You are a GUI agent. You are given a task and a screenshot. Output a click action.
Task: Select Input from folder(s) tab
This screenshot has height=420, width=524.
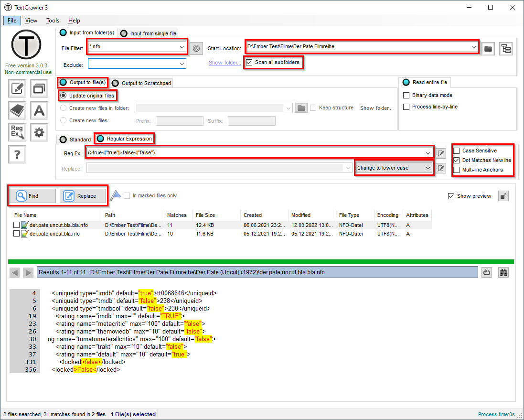pos(87,32)
